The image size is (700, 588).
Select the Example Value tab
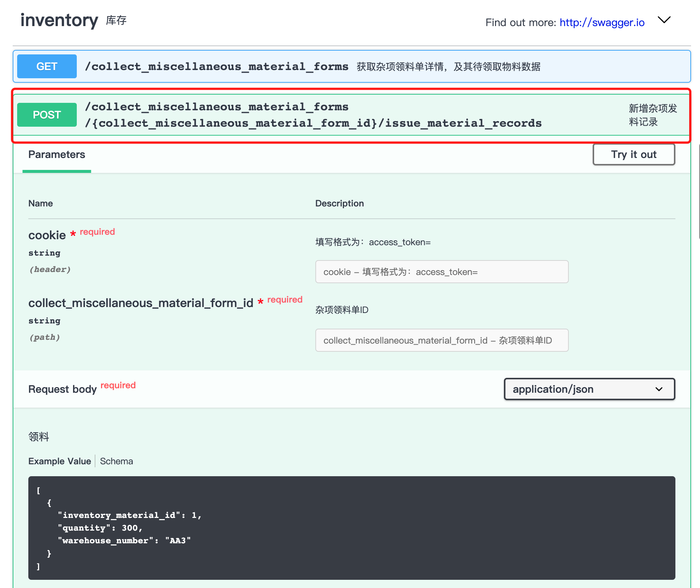tap(60, 461)
